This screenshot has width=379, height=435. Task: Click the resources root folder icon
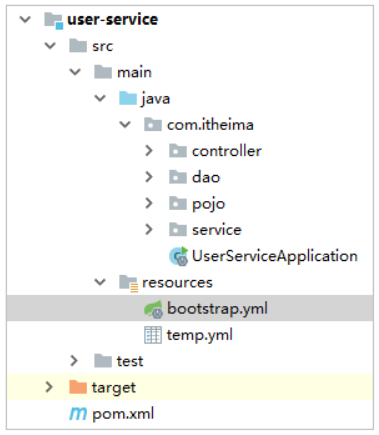(x=129, y=283)
